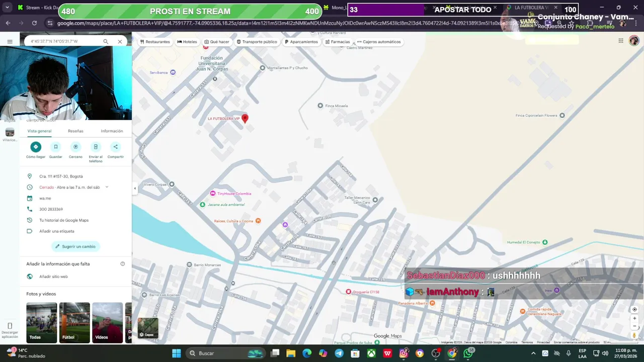
Task: Switch to the Stream - Kick tab
Action: tap(38, 8)
